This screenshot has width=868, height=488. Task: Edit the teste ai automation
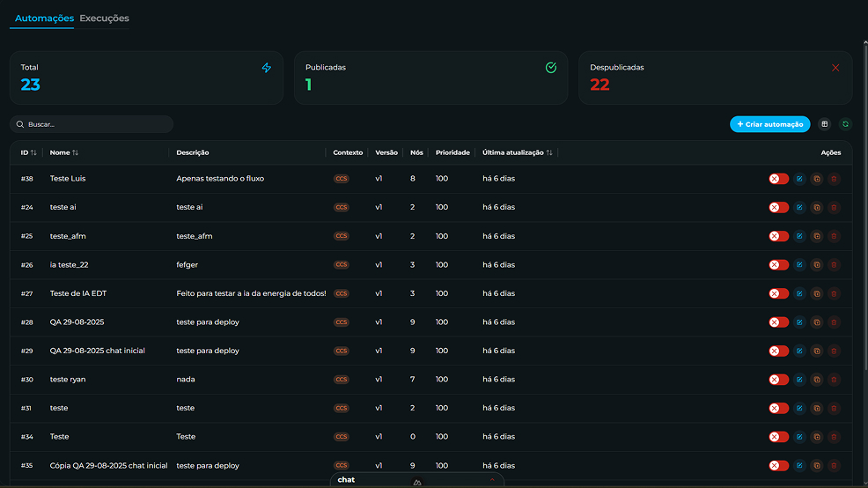coord(799,207)
